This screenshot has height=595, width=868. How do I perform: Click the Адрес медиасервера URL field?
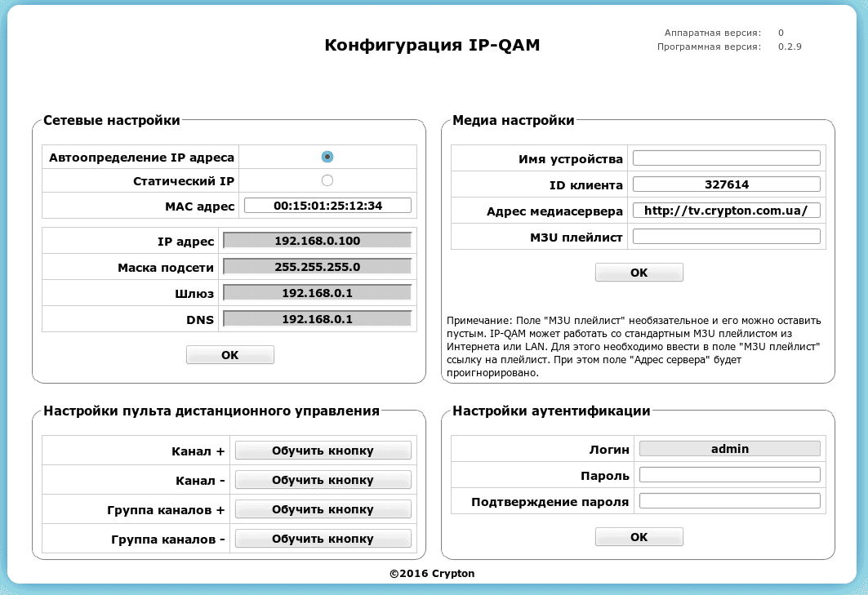(x=727, y=210)
